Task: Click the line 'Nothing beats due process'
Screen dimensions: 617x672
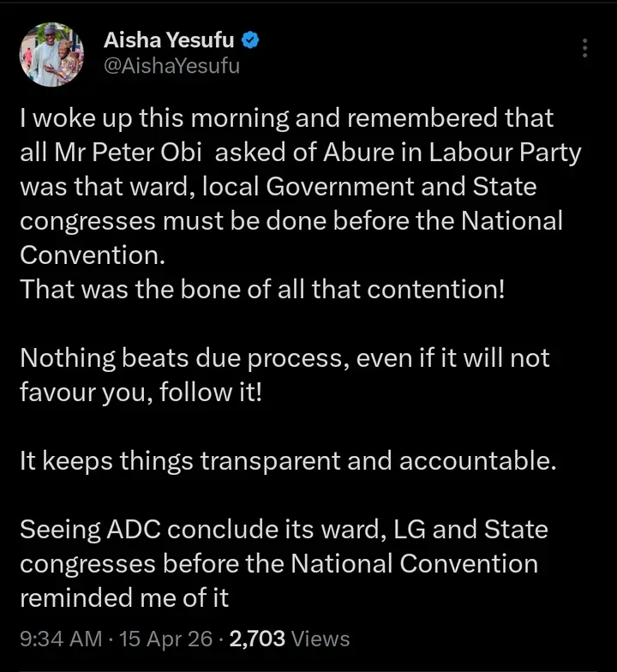Action: click(285, 357)
